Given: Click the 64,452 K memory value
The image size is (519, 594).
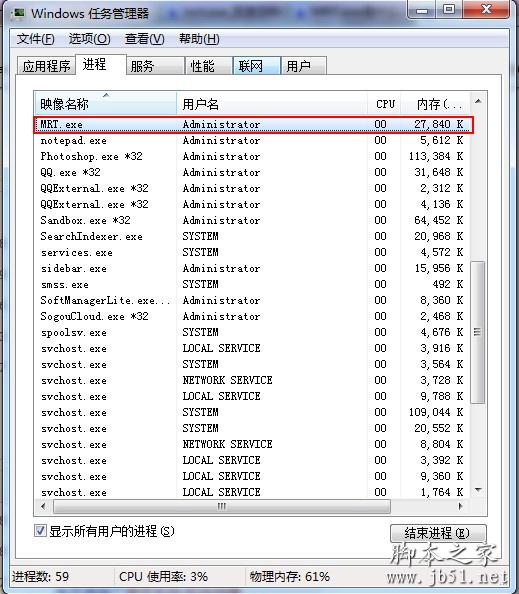Looking at the screenshot, I should [439, 220].
